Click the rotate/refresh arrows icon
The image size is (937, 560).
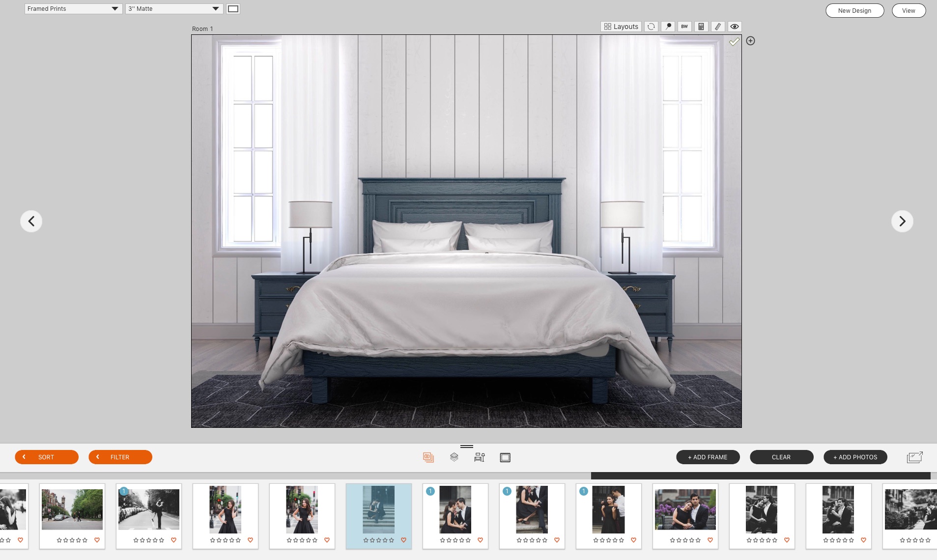coord(651,27)
